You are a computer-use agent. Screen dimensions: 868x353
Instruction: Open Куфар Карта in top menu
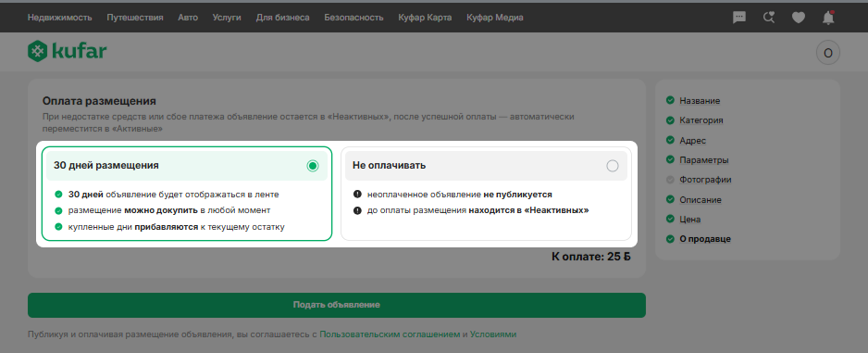(x=425, y=18)
